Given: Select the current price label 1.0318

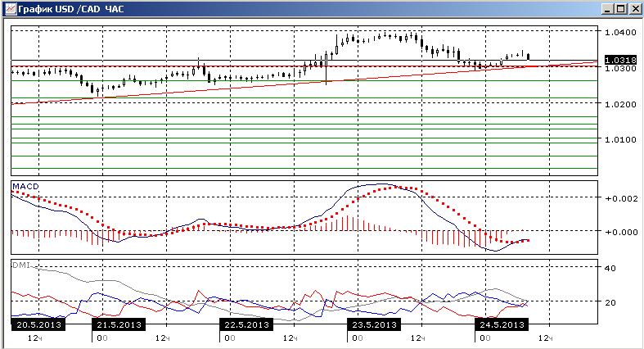Looking at the screenshot, I should [620, 60].
